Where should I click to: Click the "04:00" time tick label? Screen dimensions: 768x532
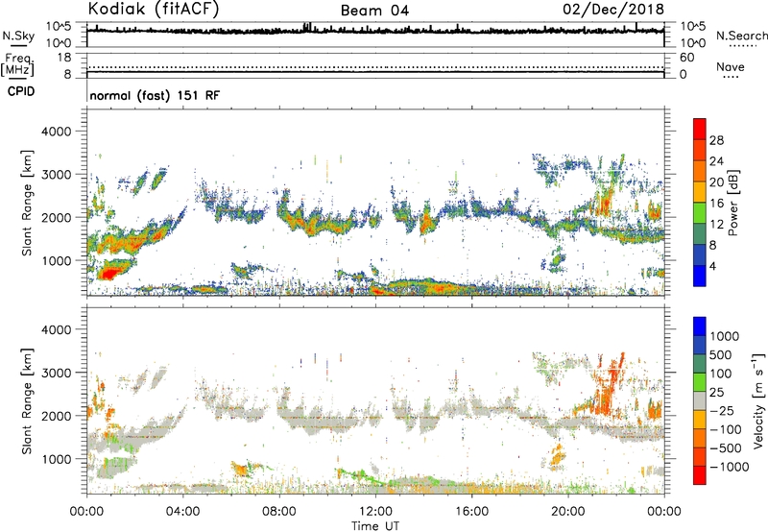tap(182, 512)
